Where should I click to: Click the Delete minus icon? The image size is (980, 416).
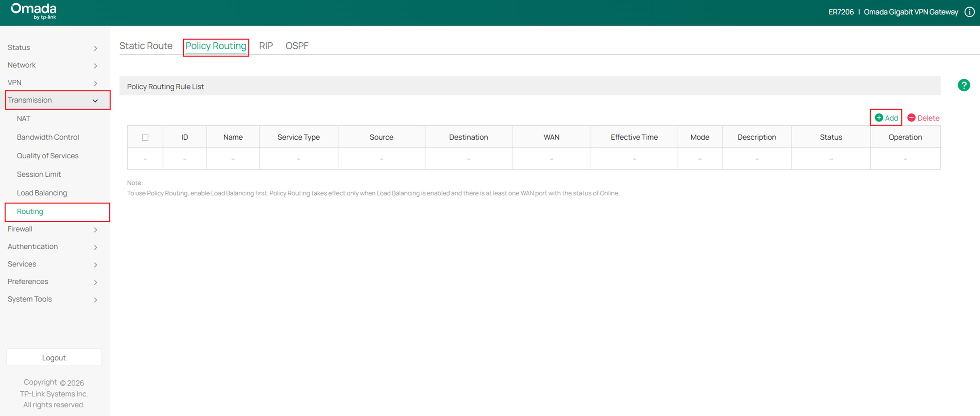(x=911, y=117)
